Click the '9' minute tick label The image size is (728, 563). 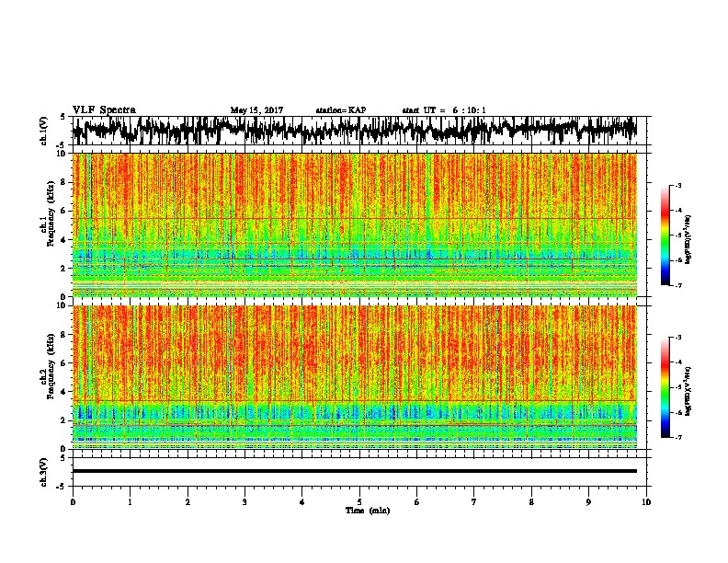[588, 502]
